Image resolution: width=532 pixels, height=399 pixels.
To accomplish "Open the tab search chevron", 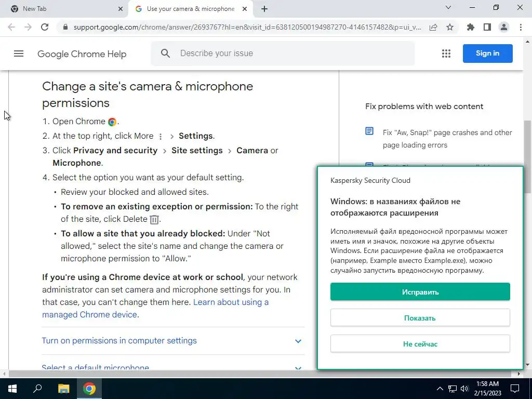I will (448, 7).
